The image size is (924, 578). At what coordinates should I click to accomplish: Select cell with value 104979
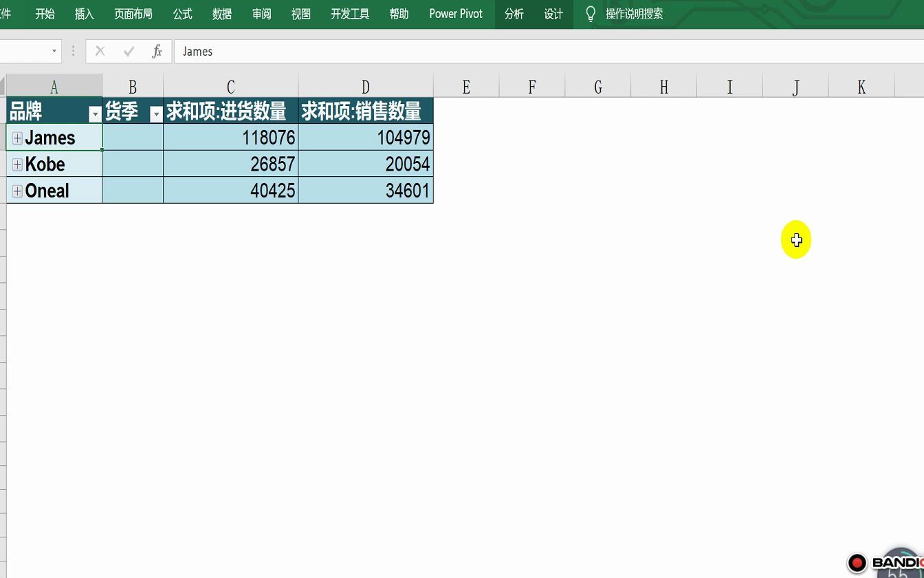pyautogui.click(x=366, y=138)
